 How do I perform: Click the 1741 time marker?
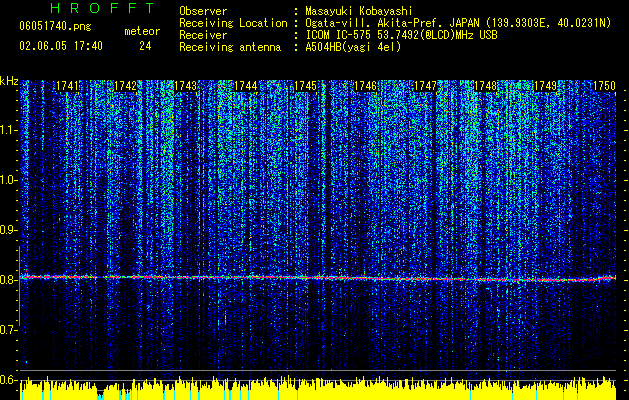point(67,86)
